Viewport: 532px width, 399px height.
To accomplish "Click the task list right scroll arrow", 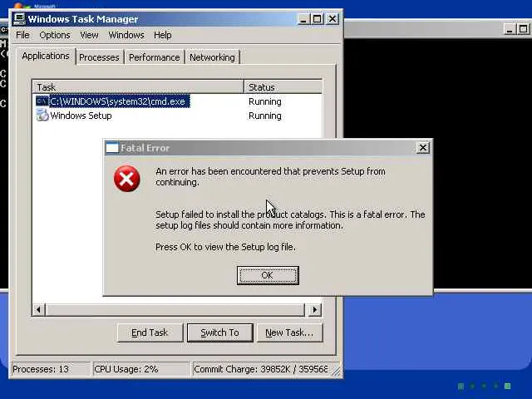I will pyautogui.click(x=315, y=309).
